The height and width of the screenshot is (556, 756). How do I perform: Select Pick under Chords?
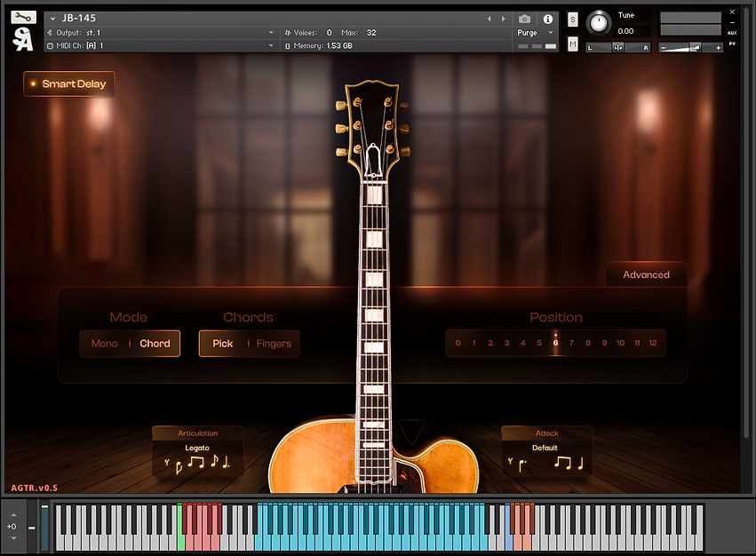click(222, 344)
